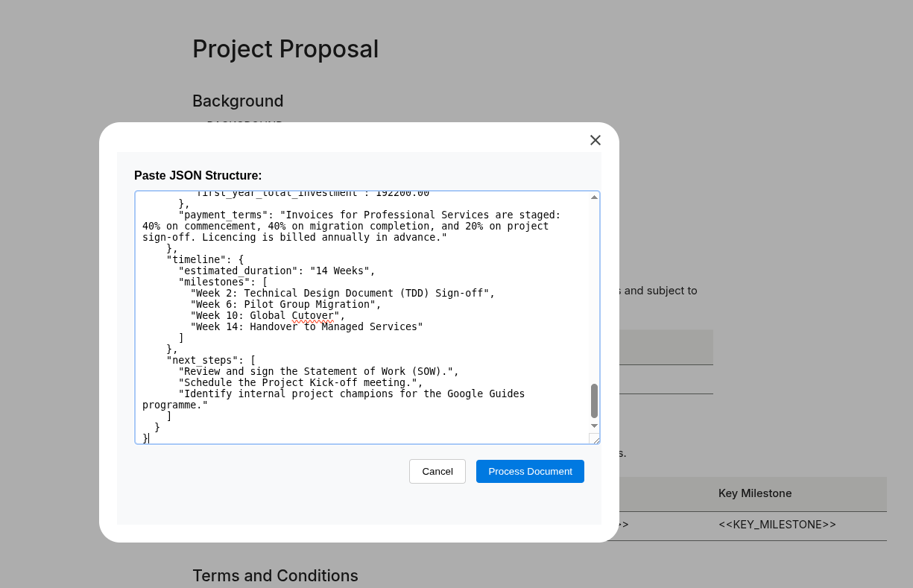Click the "Week 6: Pilot Group Migration" line

coord(285,304)
